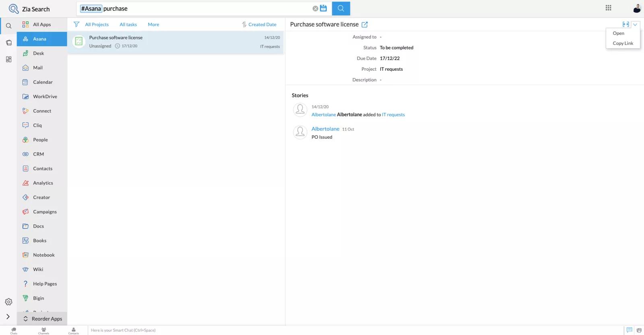Open settings gear in left rail

8,302
